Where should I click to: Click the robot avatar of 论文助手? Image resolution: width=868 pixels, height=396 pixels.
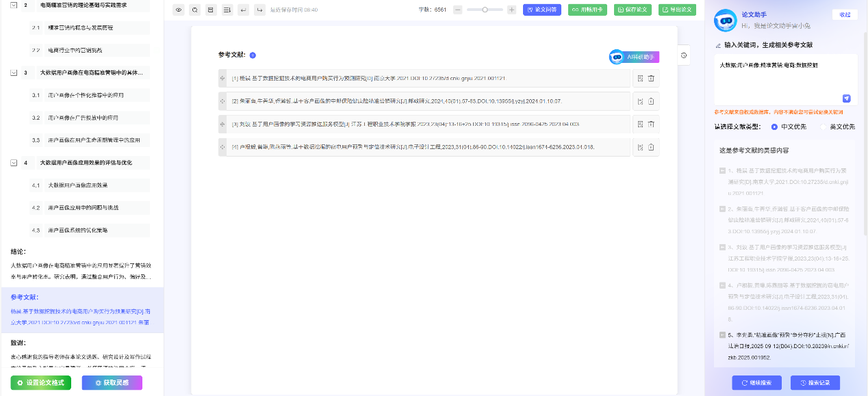726,21
